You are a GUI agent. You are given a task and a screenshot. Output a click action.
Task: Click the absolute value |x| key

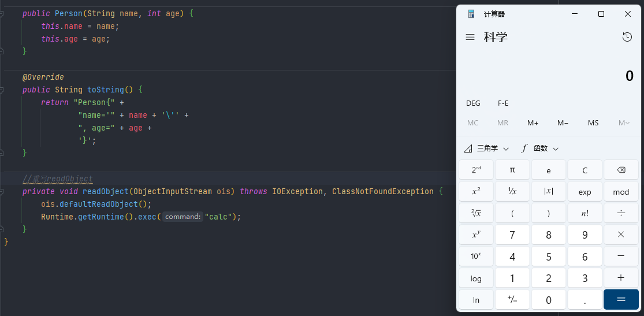click(x=548, y=191)
